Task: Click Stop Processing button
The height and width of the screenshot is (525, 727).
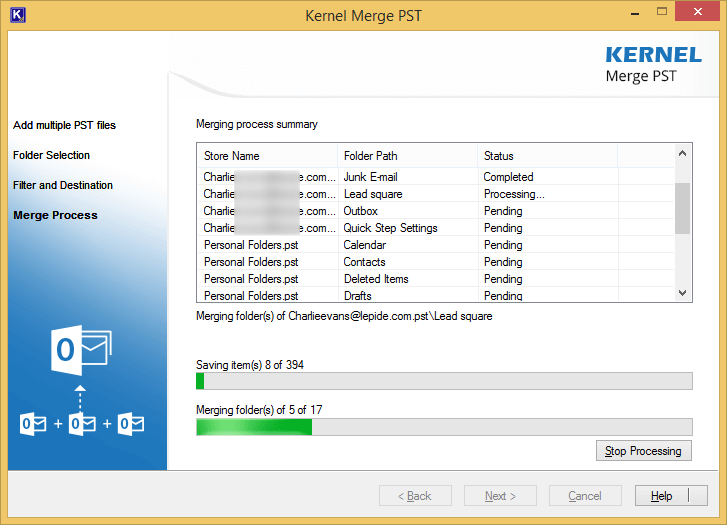Action: [644, 451]
